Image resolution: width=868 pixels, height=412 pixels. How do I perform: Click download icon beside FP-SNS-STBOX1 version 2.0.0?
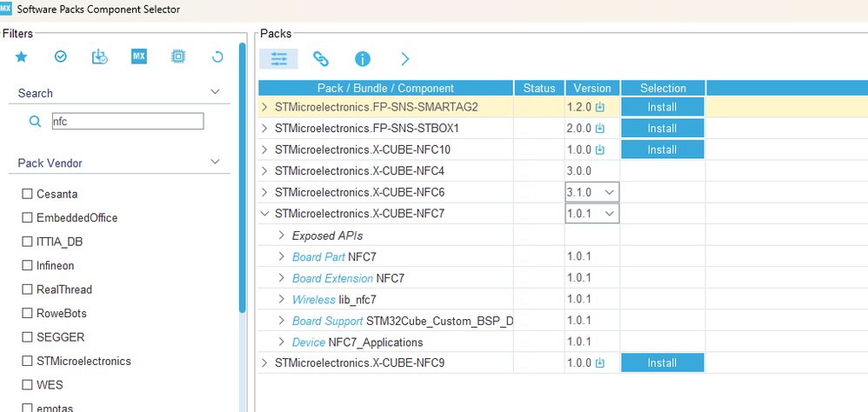tap(599, 129)
